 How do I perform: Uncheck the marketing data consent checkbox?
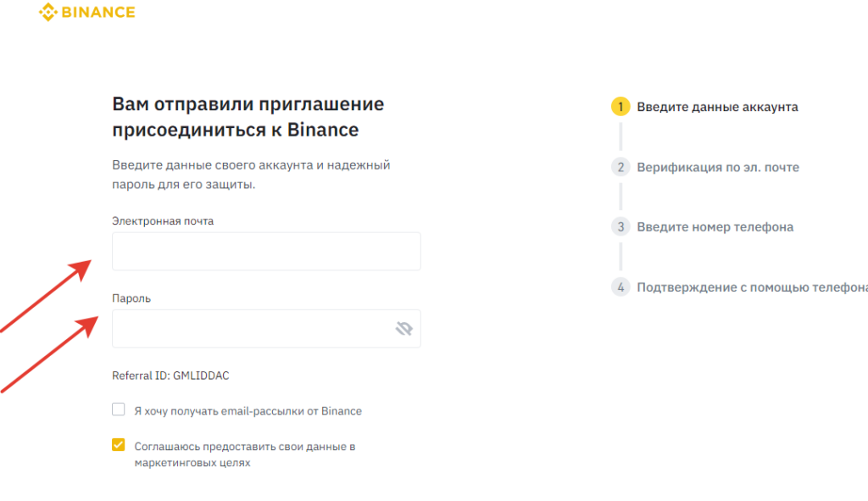119,446
